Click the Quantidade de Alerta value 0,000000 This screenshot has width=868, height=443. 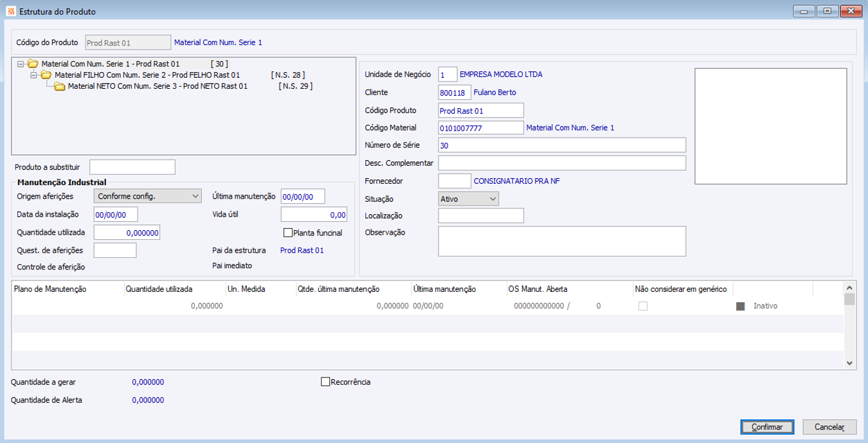pos(148,400)
